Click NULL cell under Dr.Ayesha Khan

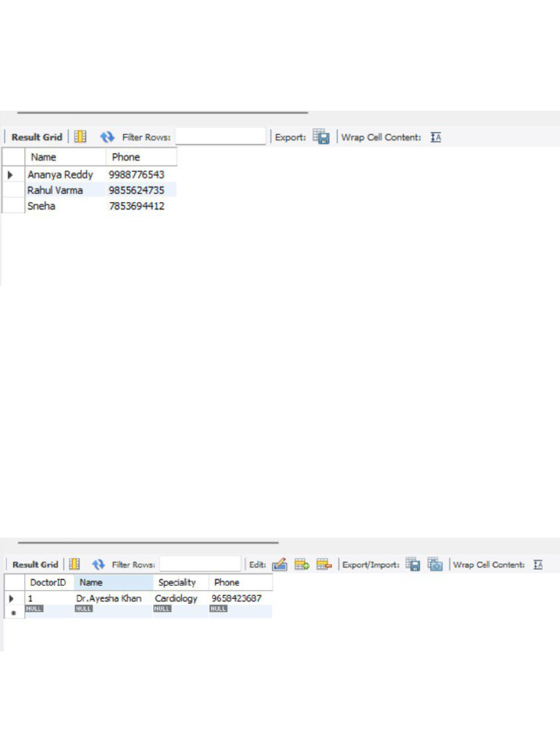pos(84,609)
